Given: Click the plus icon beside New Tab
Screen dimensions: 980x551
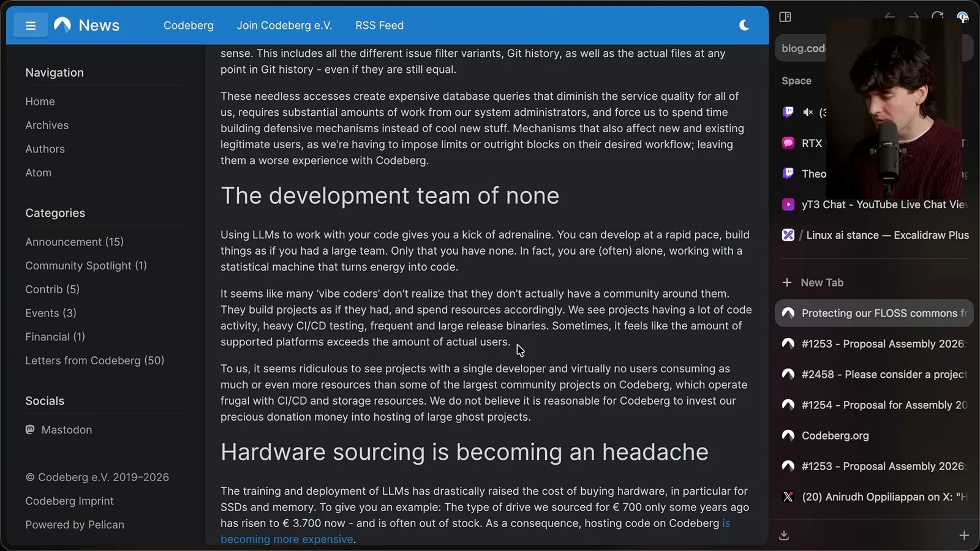Looking at the screenshot, I should 787,282.
